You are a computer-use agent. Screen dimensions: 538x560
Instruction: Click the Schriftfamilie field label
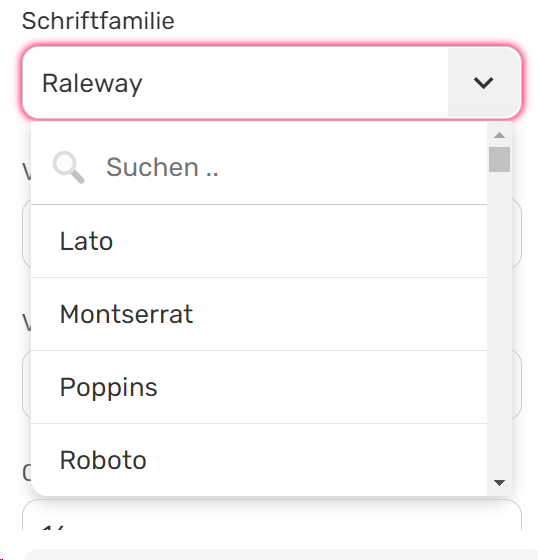(x=98, y=21)
